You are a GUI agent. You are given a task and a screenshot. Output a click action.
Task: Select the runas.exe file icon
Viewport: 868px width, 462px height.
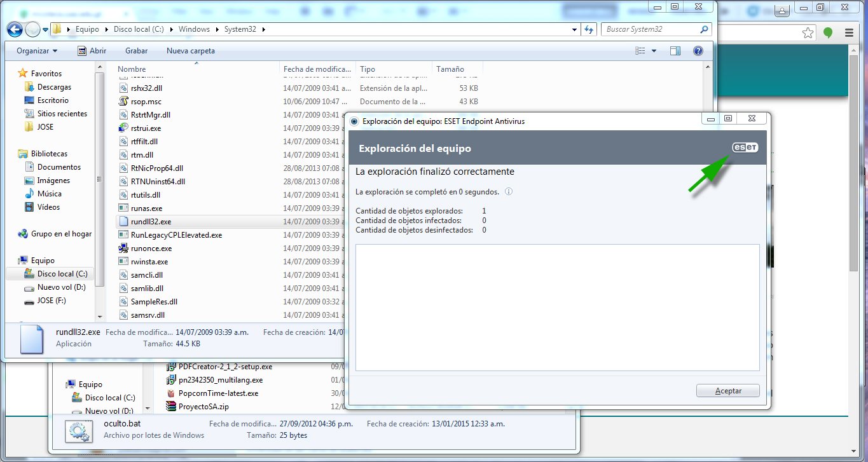pyautogui.click(x=124, y=208)
